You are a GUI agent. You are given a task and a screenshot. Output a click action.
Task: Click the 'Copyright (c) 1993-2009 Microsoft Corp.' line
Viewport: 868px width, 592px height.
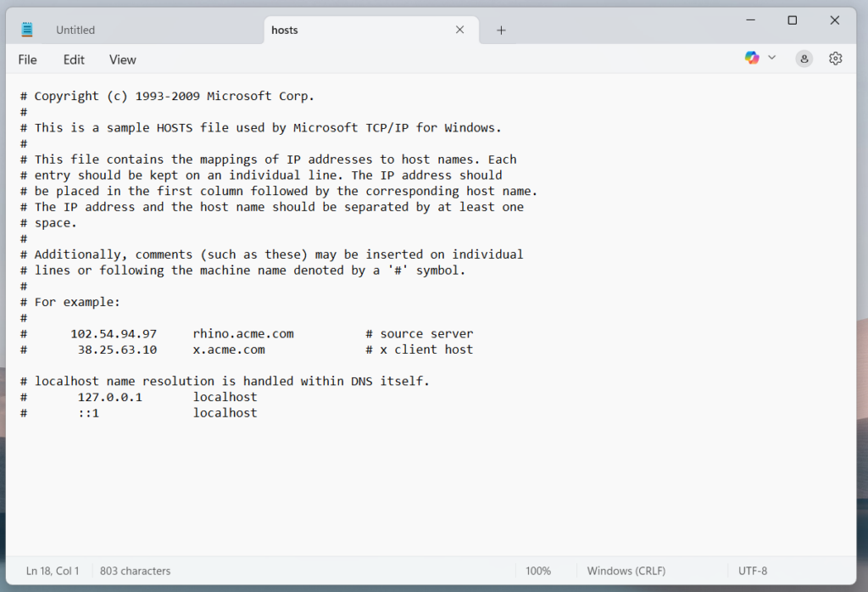(174, 97)
